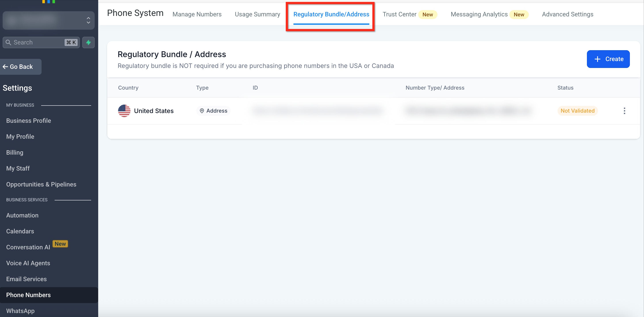Focus the sidebar Search field
The width and height of the screenshot is (644, 317).
(x=38, y=42)
